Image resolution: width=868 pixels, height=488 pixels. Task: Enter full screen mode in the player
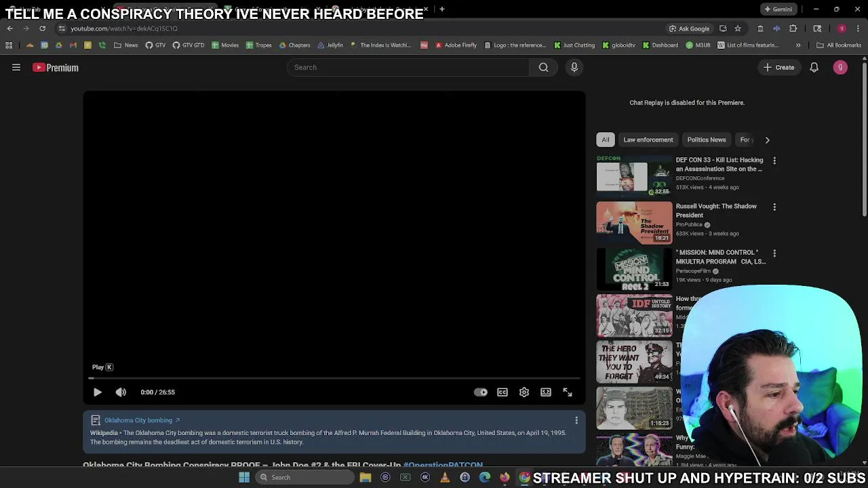[x=568, y=392]
